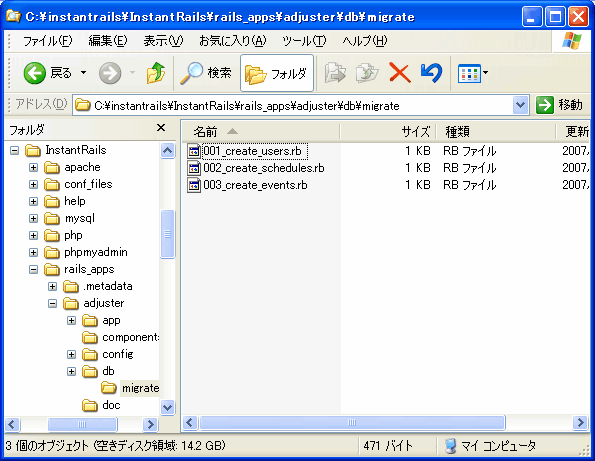
Task: Expand the db folder node
Action: point(71,371)
